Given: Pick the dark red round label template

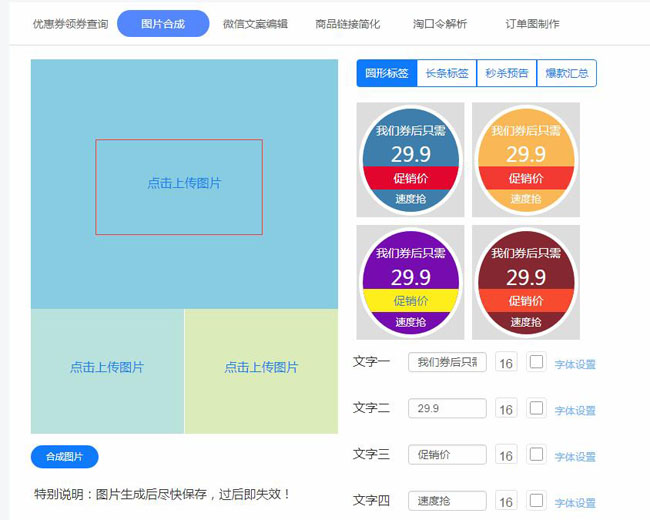Looking at the screenshot, I should point(526,282).
